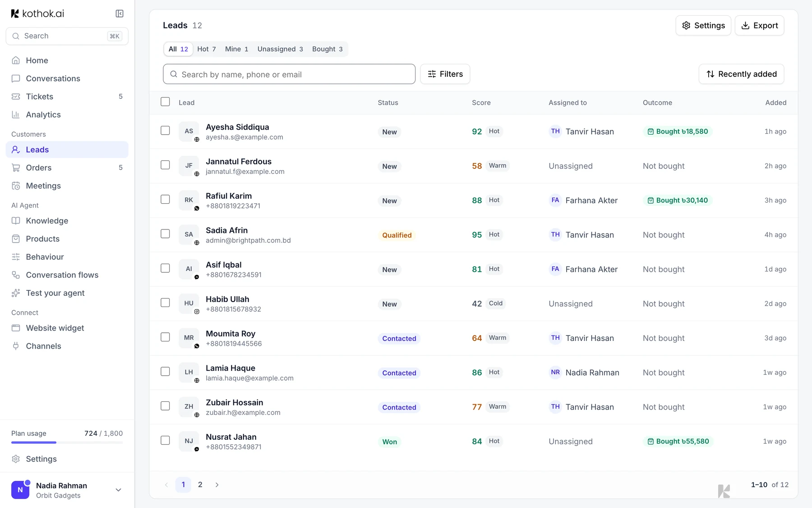Viewport: 812px width, 508px height.
Task: Export the leads list
Action: (x=759, y=26)
